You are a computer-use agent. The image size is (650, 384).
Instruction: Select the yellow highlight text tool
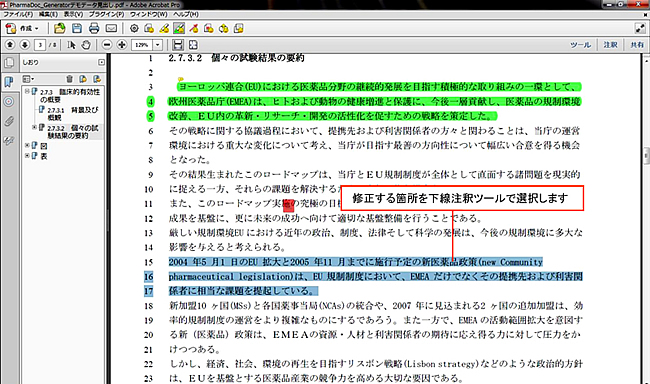[164, 29]
